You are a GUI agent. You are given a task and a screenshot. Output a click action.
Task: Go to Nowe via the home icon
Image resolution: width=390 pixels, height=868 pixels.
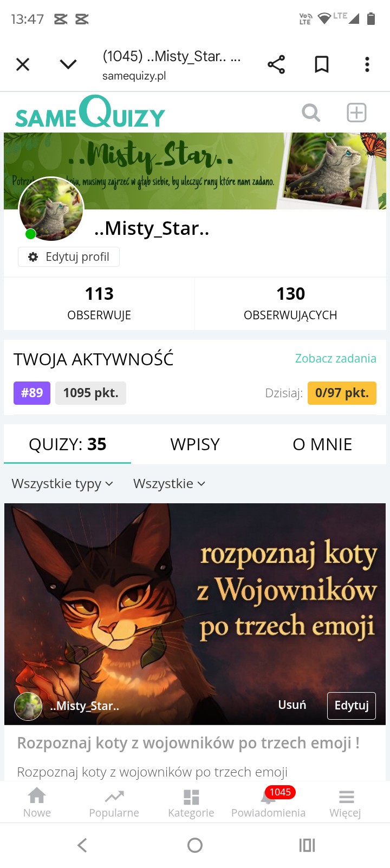(37, 803)
